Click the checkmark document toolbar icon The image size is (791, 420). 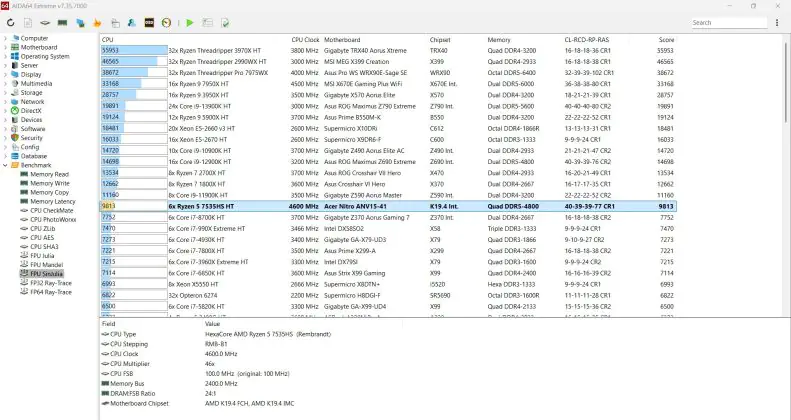225,23
